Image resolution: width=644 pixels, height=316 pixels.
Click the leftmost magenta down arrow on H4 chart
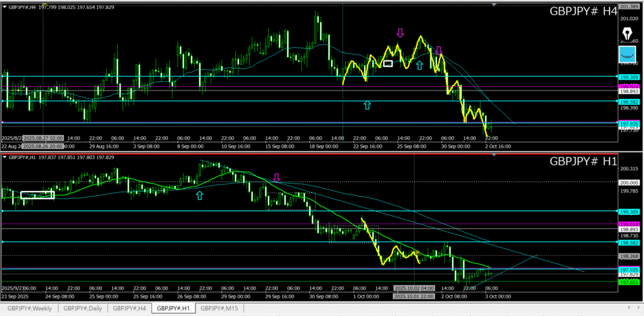point(400,33)
